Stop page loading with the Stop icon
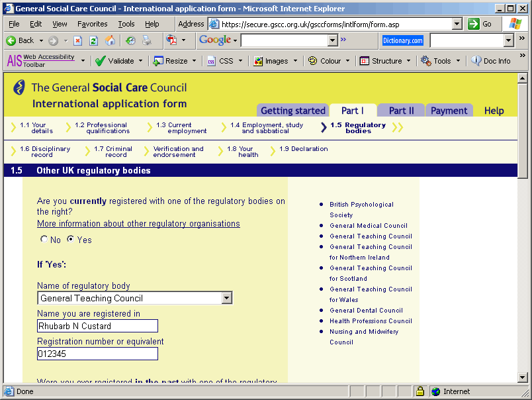Screen dimensions: 532x400 pyautogui.click(x=77, y=41)
